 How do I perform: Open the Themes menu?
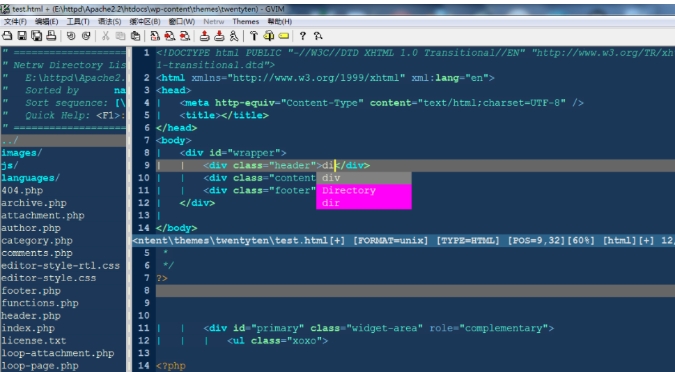point(246,22)
